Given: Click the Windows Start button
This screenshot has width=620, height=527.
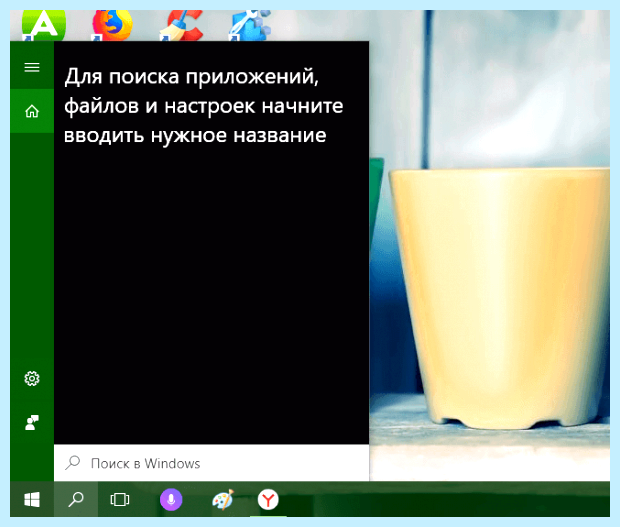Looking at the screenshot, I should pyautogui.click(x=32, y=499).
